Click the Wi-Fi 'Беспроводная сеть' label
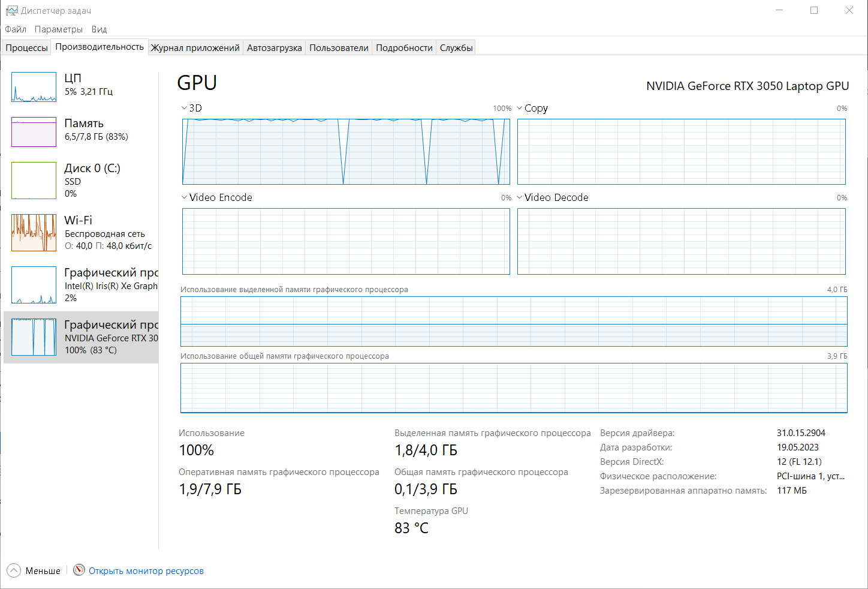 (x=105, y=234)
